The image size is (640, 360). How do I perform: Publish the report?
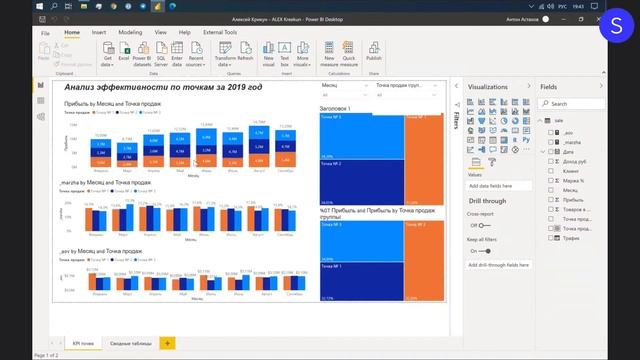click(x=373, y=52)
